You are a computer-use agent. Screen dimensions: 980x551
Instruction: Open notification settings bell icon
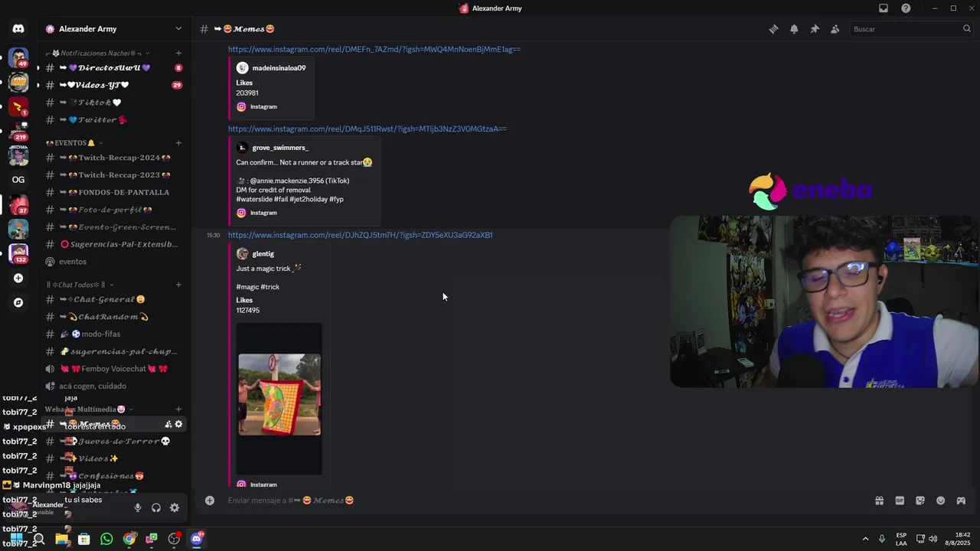click(x=794, y=29)
